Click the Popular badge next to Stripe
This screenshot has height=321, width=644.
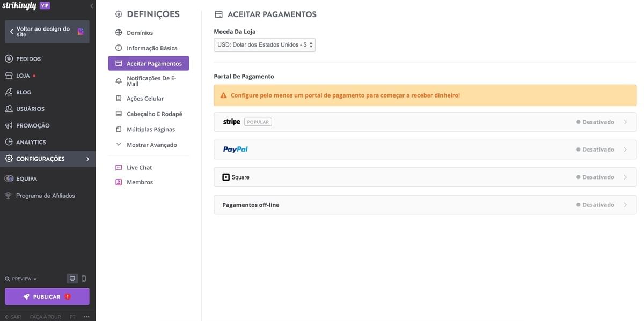[258, 122]
